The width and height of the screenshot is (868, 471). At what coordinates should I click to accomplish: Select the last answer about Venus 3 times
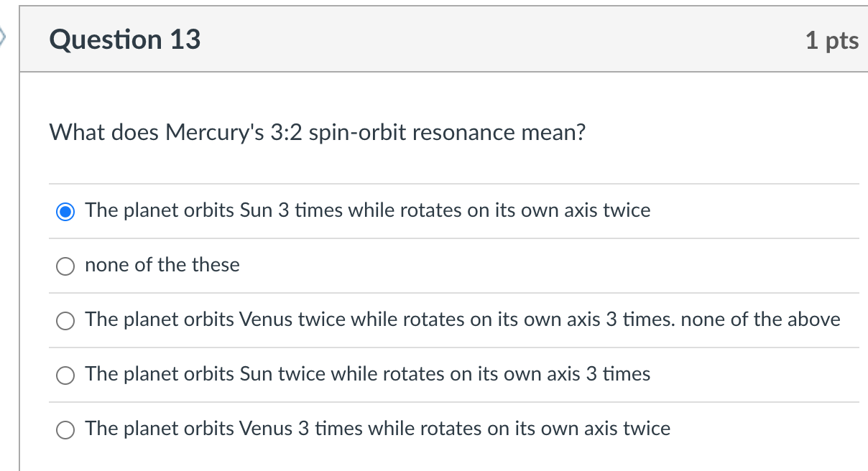click(x=65, y=429)
